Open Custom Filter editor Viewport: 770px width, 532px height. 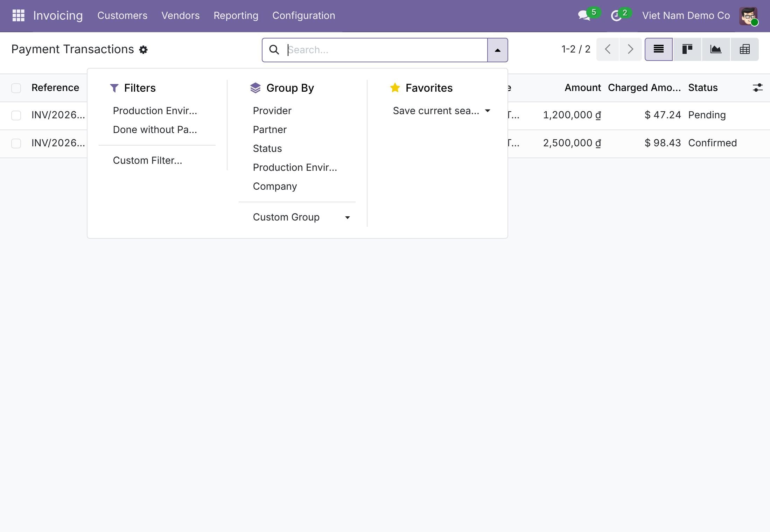tap(157, 161)
